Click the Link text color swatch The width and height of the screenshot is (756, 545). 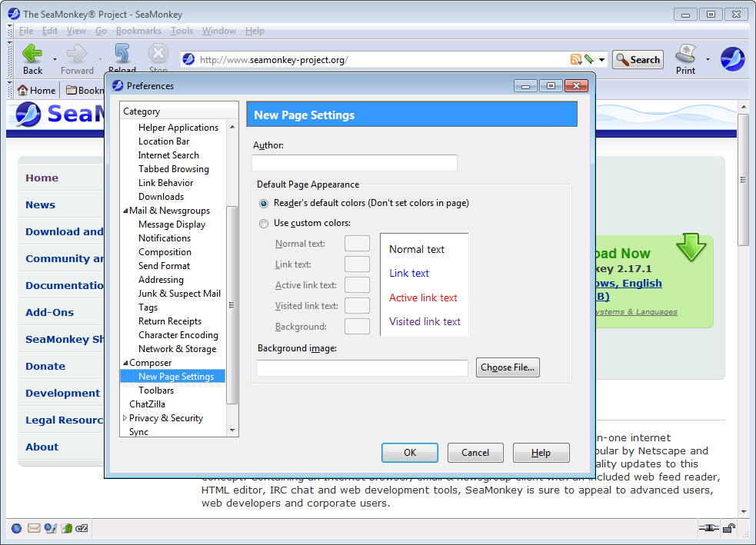(358, 264)
